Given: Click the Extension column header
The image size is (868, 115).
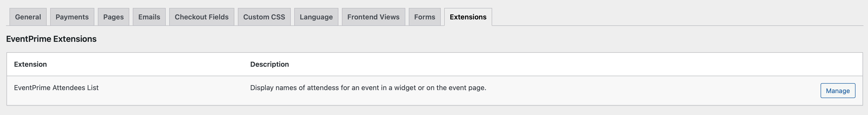Looking at the screenshot, I should (30, 64).
